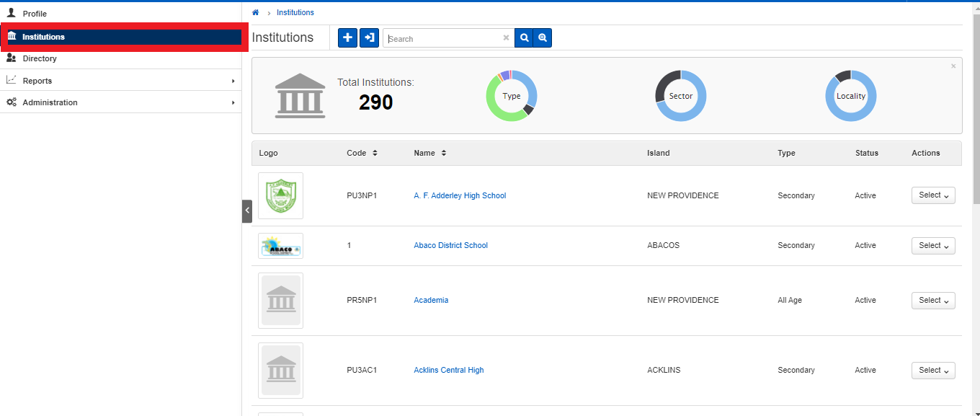980x416 pixels.
Task: Click the Directory people icon
Action: click(11, 58)
